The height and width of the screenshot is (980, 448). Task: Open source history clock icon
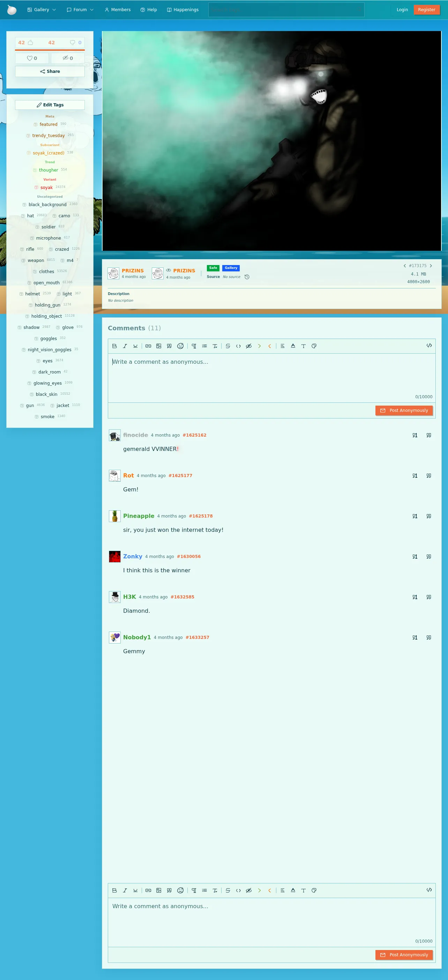tap(247, 277)
